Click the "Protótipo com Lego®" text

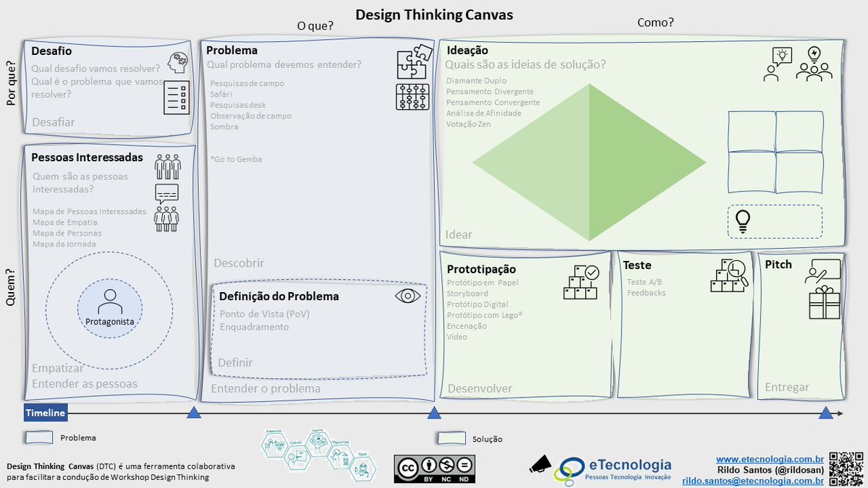tap(485, 315)
